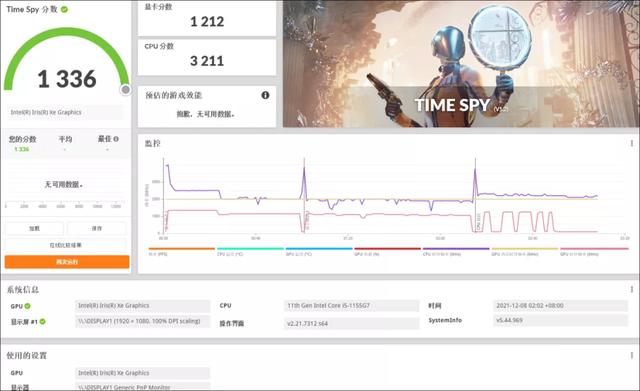Click the info icon beside 预估的游戏效能
This screenshot has height=391, width=640.
point(265,95)
